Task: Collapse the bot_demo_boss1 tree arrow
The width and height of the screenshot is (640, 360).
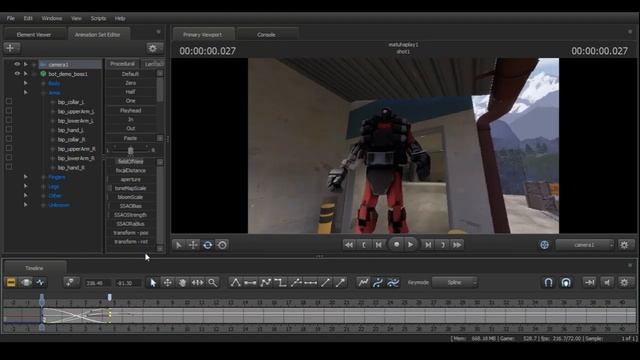Action: [26, 74]
